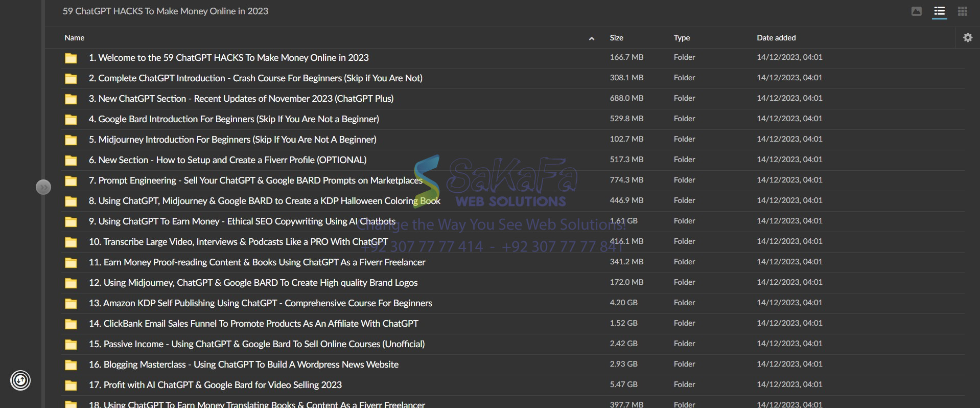Click folder icon for 1. Welcome row

71,58
